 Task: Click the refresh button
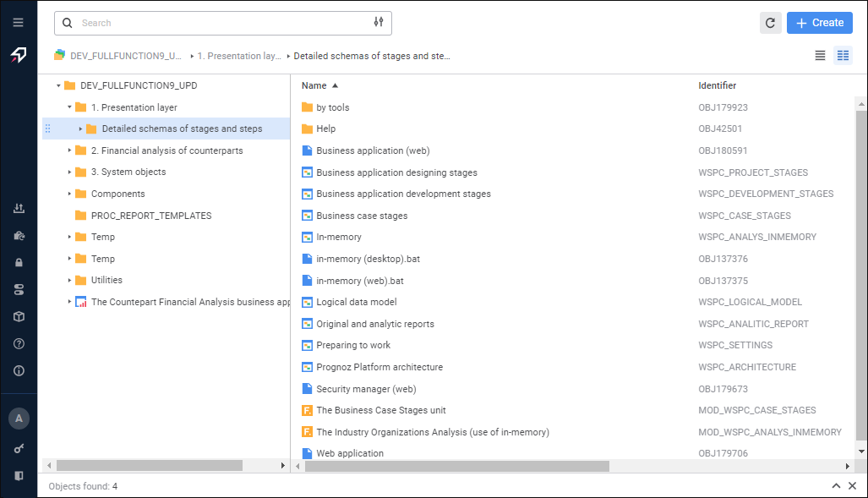[770, 23]
